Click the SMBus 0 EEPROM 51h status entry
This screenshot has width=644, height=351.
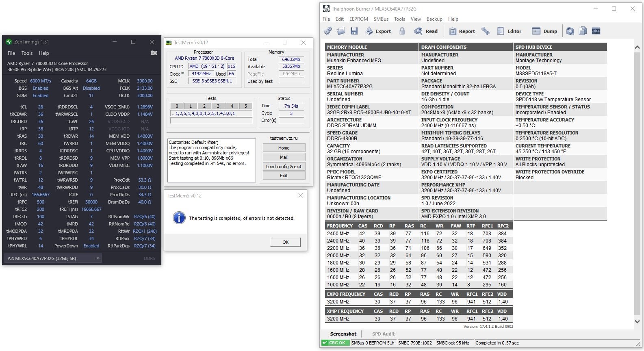[373, 343]
